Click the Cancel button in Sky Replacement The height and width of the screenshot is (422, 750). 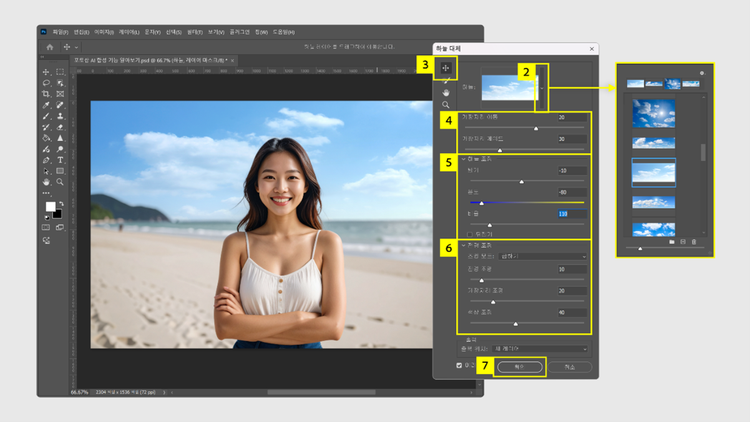(569, 367)
